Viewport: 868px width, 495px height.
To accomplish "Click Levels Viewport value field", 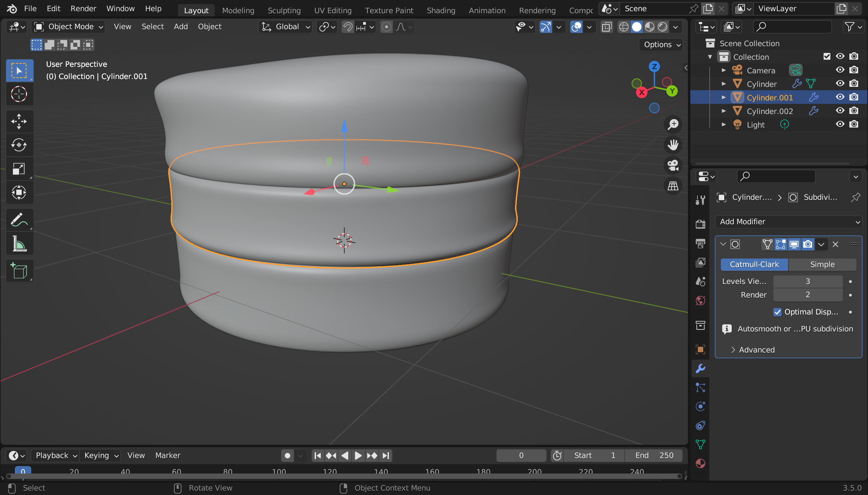I will pyautogui.click(x=808, y=282).
